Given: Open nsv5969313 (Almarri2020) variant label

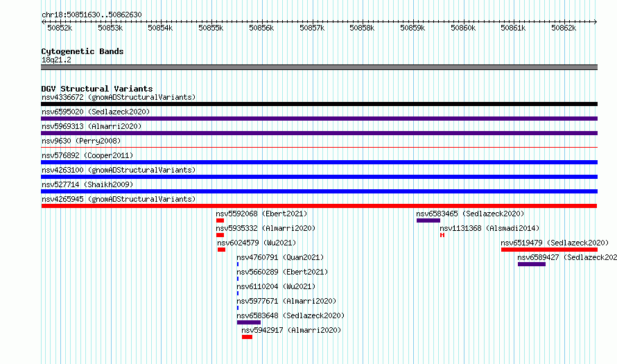Looking at the screenshot, I should tap(92, 126).
